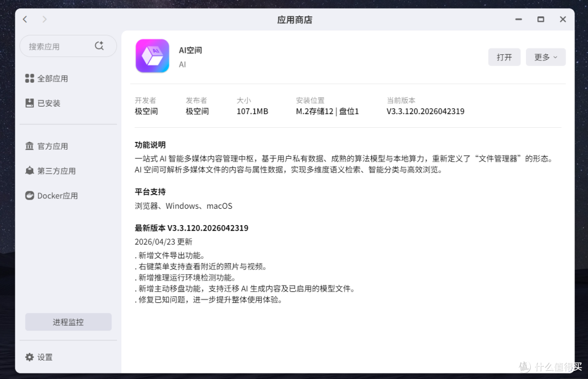588x379 pixels.
Task: Click the refresh icon in the search box
Action: tap(100, 46)
